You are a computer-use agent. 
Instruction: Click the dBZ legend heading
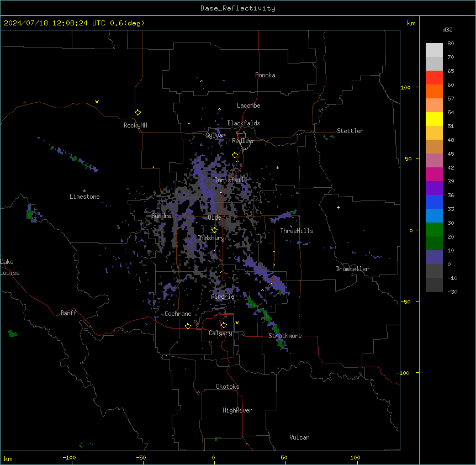coord(447,29)
